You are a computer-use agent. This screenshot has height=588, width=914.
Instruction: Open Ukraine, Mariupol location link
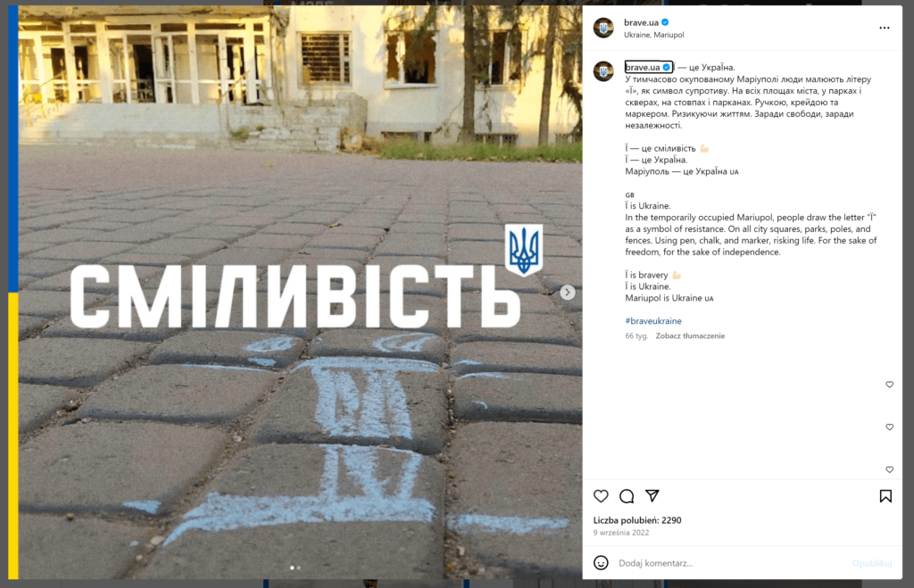click(x=654, y=35)
